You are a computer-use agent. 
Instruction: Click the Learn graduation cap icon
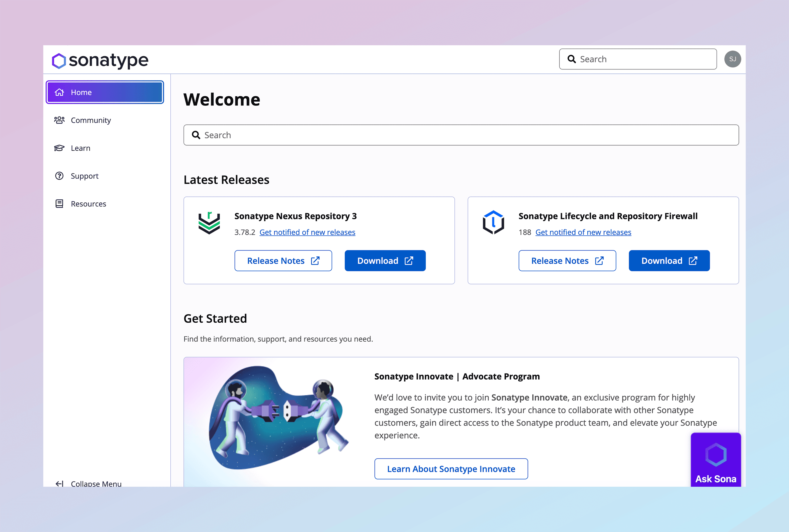click(59, 148)
